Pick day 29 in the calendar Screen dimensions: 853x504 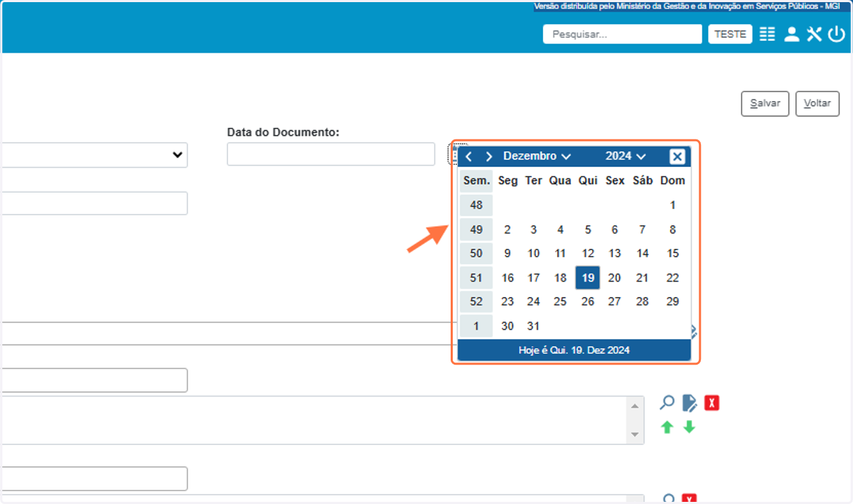click(672, 301)
